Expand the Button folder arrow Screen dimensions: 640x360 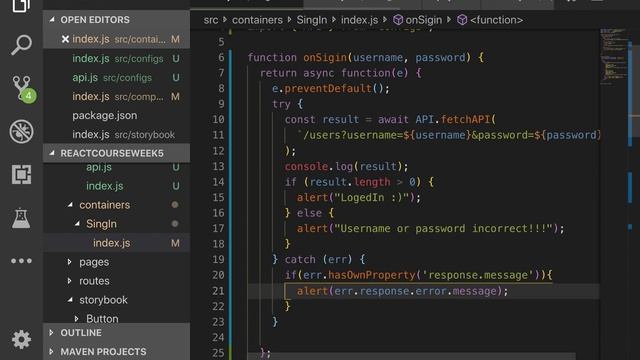pyautogui.click(x=76, y=319)
